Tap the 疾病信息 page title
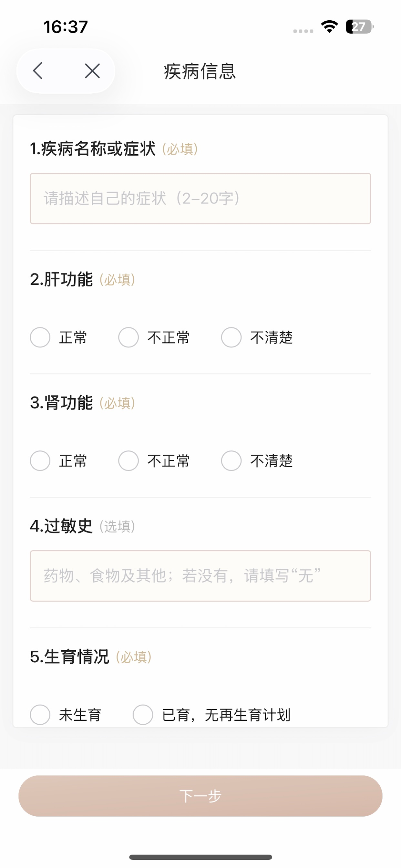Screen dimensions: 401x868 coord(200,71)
